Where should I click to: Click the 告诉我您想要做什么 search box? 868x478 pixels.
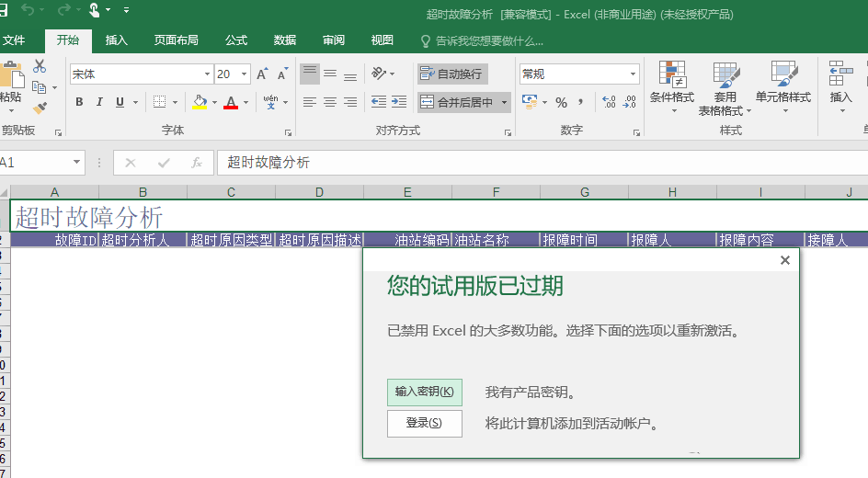[x=482, y=41]
